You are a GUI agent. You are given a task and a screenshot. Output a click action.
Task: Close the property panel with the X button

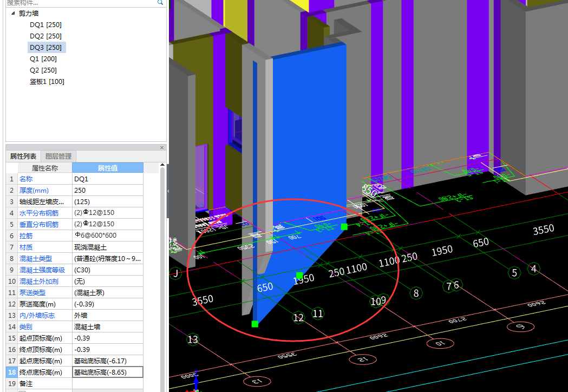click(162, 147)
